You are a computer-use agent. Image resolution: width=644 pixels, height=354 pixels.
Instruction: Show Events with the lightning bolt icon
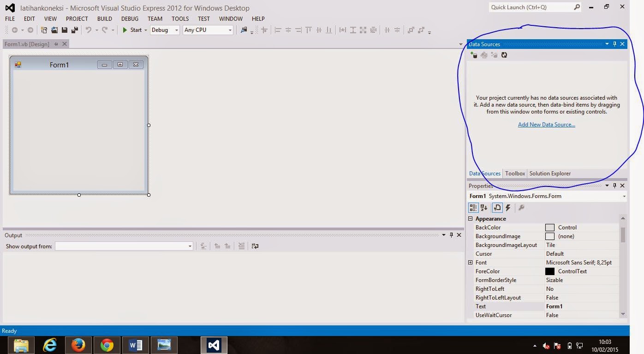tap(508, 208)
